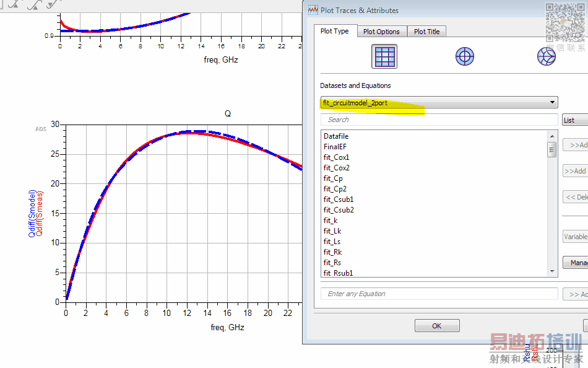
Task: Click the Search field in the dataset list
Action: pyautogui.click(x=439, y=120)
